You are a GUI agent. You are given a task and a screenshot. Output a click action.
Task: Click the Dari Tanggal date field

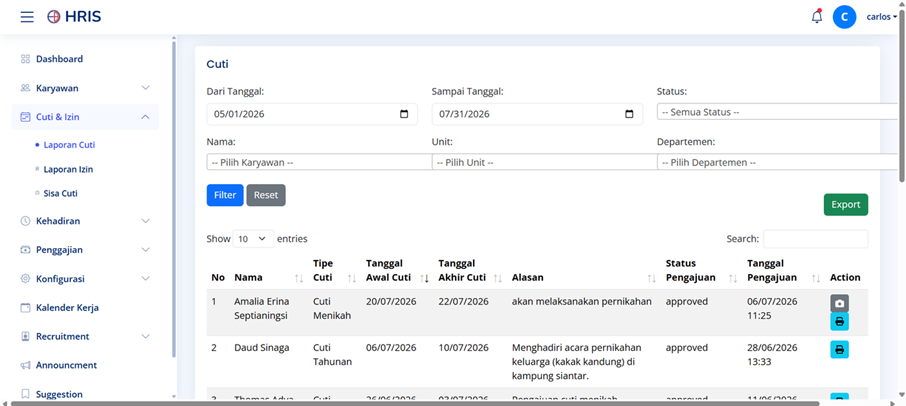click(312, 114)
